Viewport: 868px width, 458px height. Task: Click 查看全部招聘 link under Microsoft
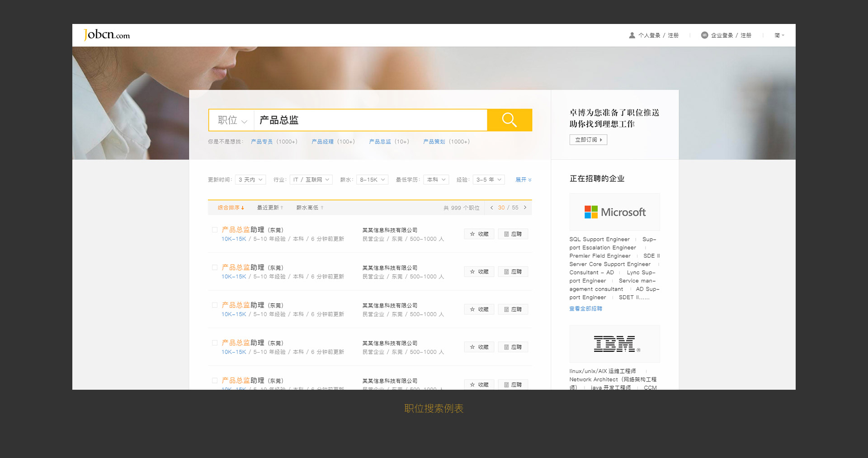click(585, 309)
